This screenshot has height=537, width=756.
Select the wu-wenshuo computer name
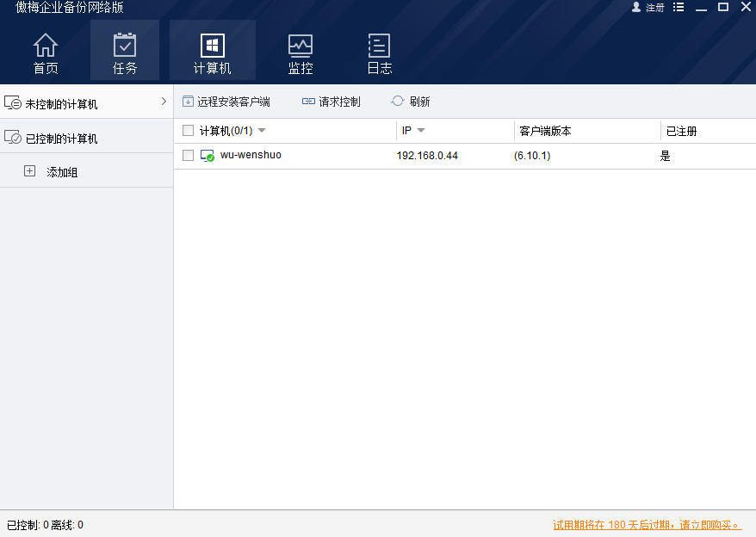(251, 155)
